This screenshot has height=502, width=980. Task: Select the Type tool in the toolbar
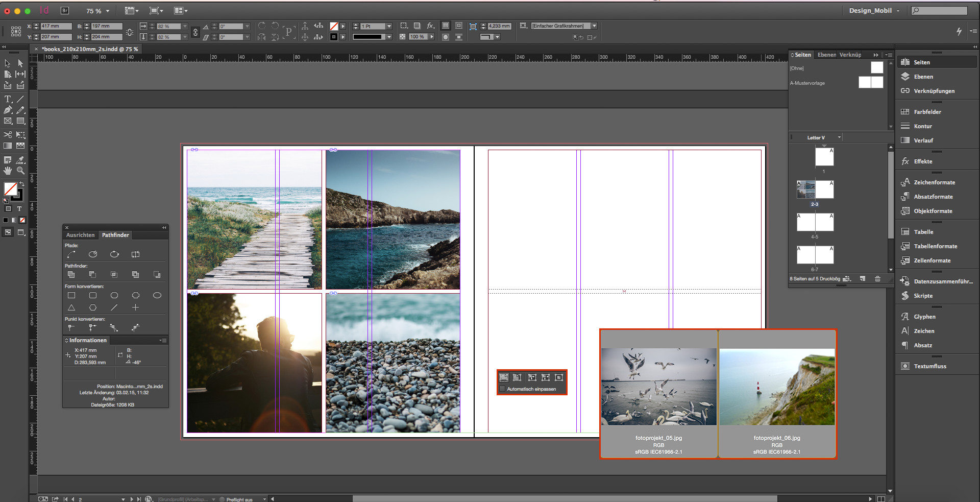tap(8, 99)
